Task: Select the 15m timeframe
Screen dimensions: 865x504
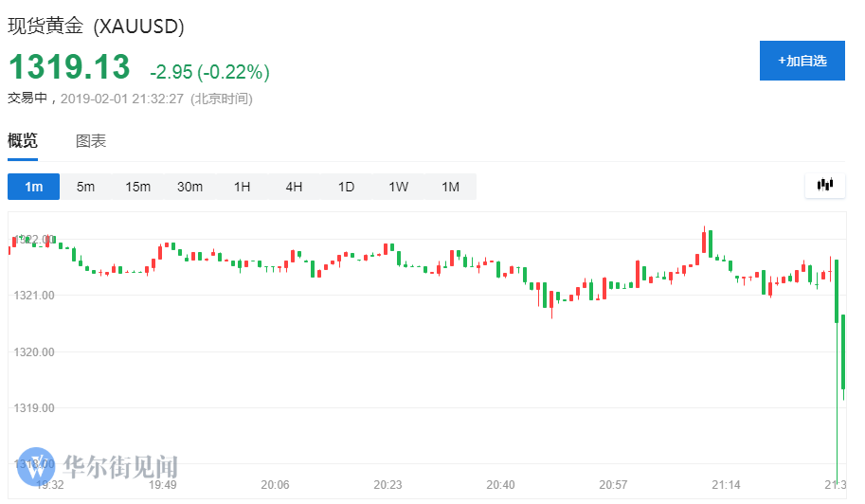Action: (x=138, y=187)
